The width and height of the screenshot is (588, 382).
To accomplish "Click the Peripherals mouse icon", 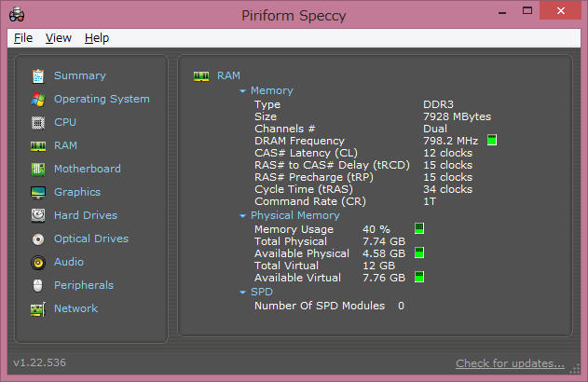I will click(38, 286).
